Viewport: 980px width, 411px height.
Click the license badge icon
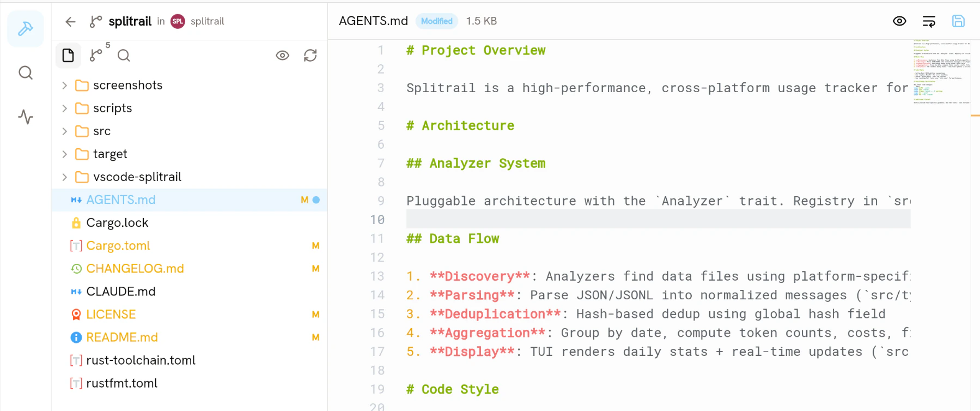coord(76,315)
